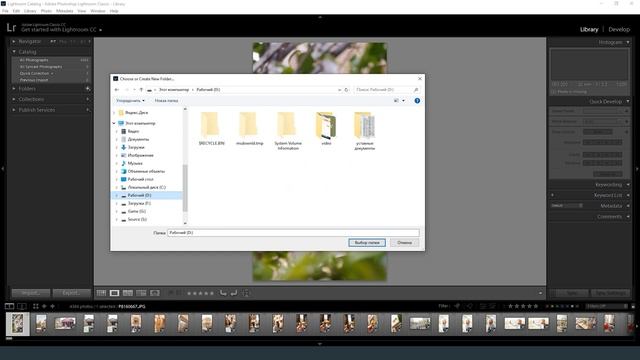Image resolution: width=640 pixels, height=360 pixels.
Task: Click the search magnifier in the dialog search box
Action: tap(416, 89)
